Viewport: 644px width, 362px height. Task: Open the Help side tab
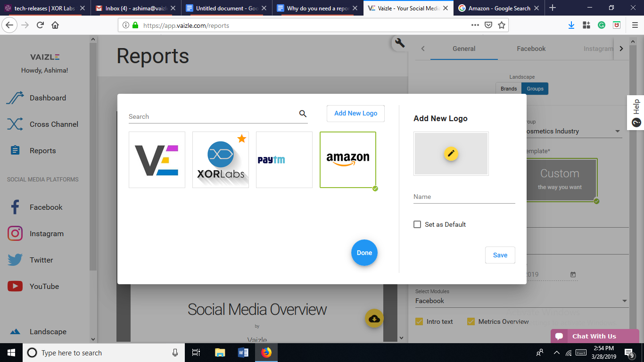coord(636,113)
